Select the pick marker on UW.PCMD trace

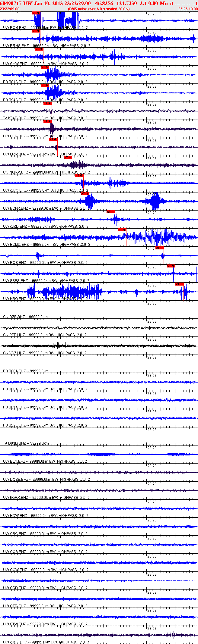[122, 230]
